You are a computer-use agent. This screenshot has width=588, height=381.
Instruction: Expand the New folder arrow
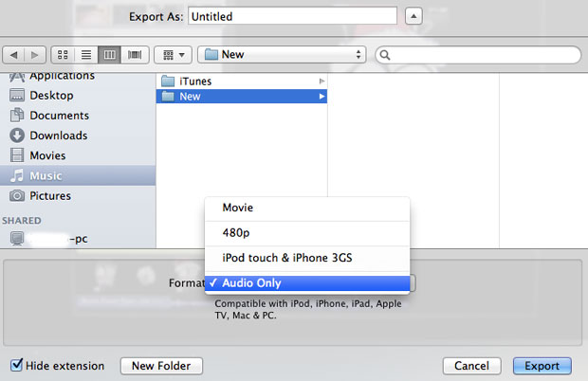point(322,97)
